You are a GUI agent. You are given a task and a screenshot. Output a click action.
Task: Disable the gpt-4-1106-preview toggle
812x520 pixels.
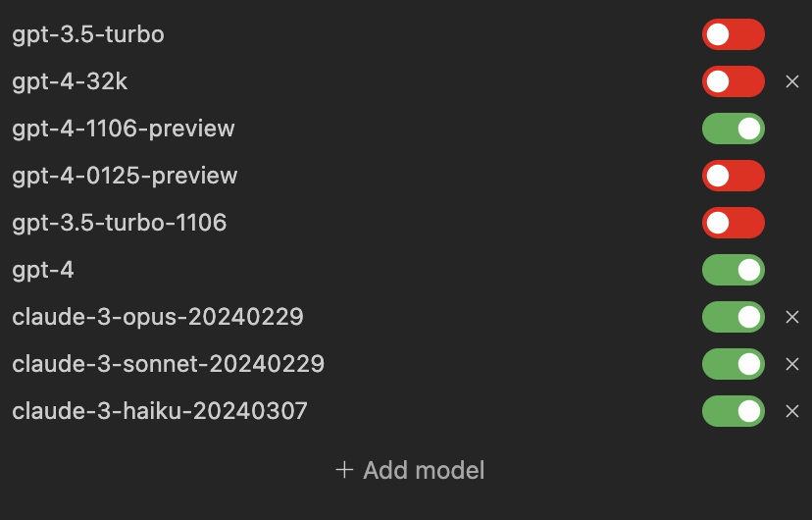coord(733,129)
